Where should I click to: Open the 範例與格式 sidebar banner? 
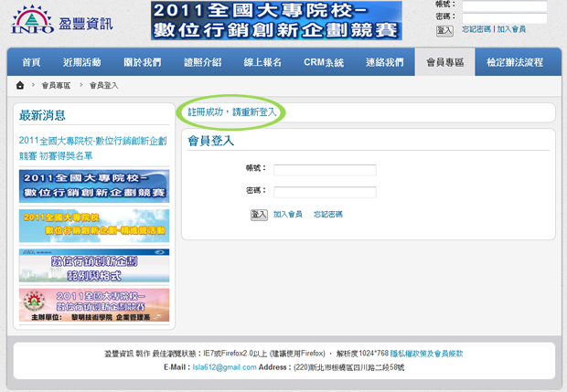tap(94, 265)
